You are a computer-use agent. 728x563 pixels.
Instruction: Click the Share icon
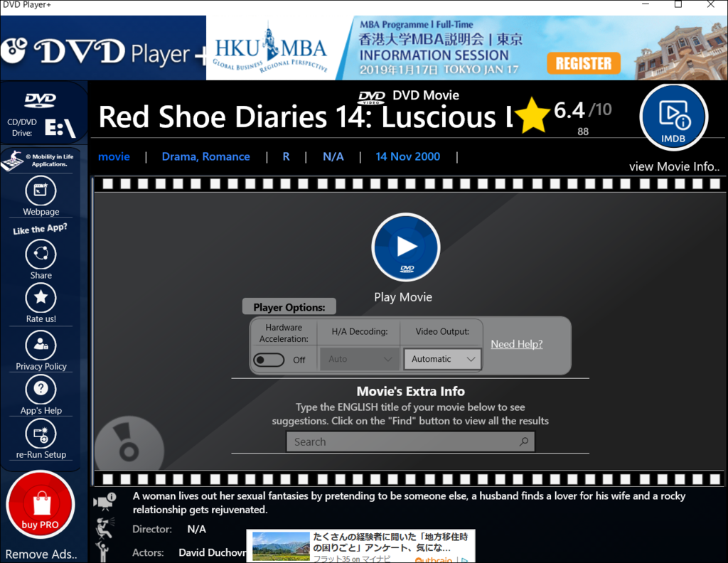(x=41, y=254)
